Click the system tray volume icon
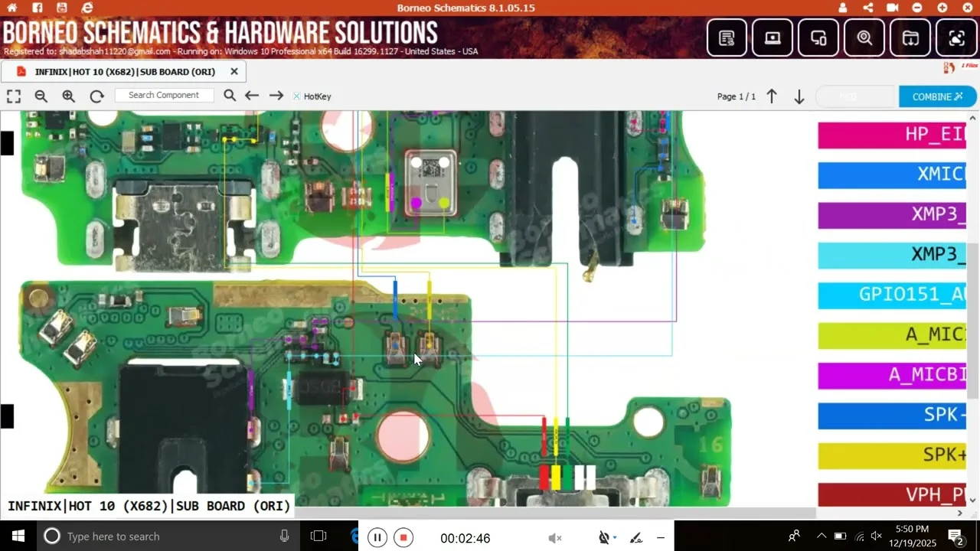 (x=877, y=536)
